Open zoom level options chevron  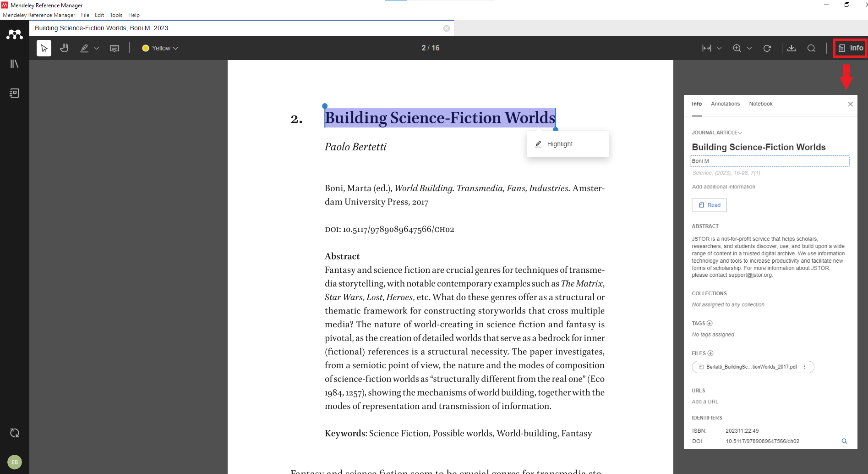point(749,48)
